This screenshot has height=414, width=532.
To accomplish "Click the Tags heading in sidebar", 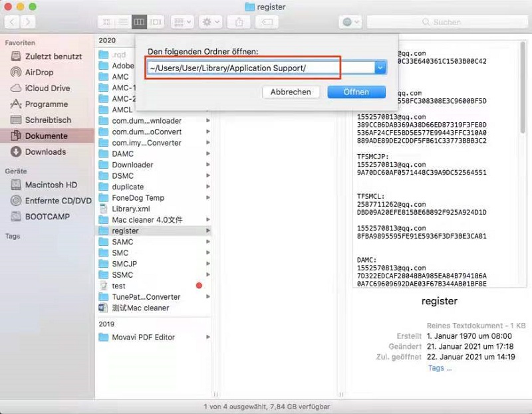I will [x=13, y=236].
